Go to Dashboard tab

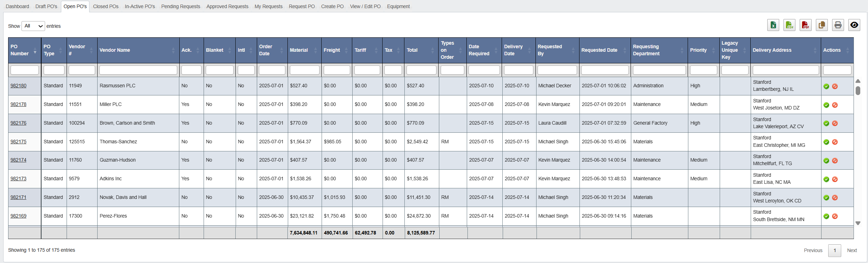click(18, 6)
